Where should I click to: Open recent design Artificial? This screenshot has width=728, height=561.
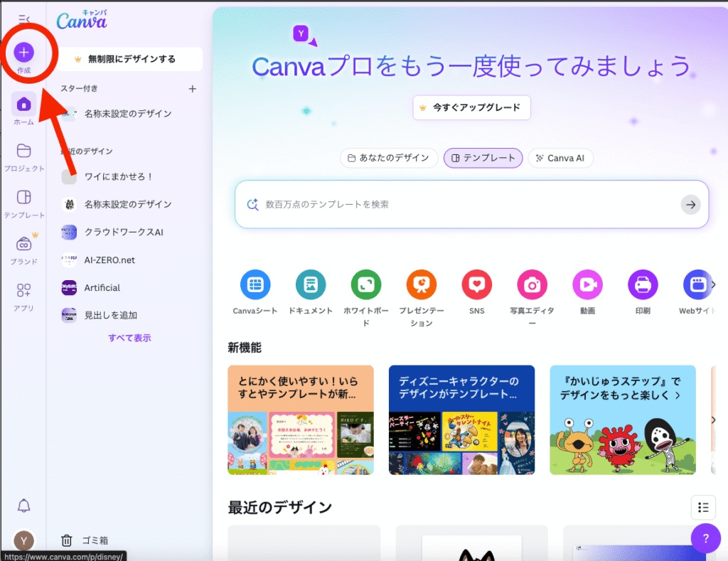pyautogui.click(x=91, y=288)
